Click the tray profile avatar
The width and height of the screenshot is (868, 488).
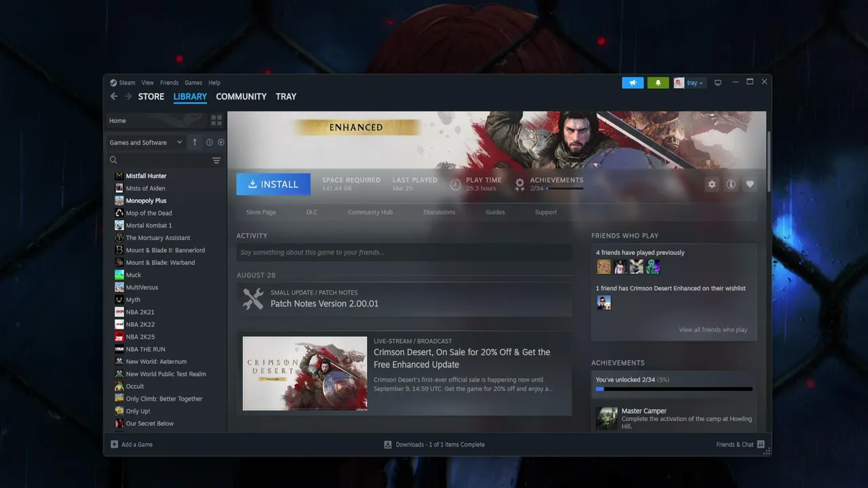pos(679,83)
